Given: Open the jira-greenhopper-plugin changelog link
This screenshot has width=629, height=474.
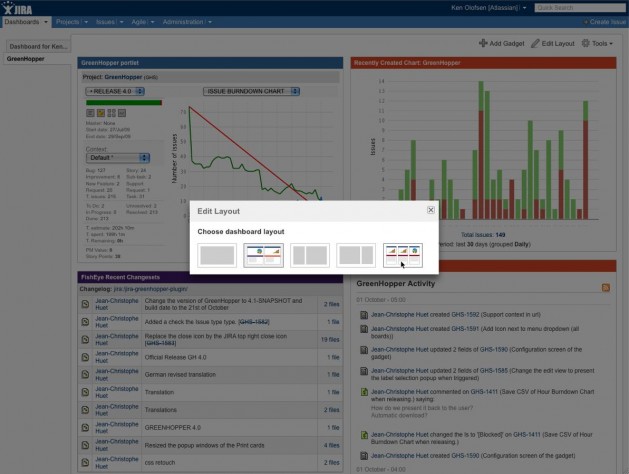Looking at the screenshot, I should [151, 289].
